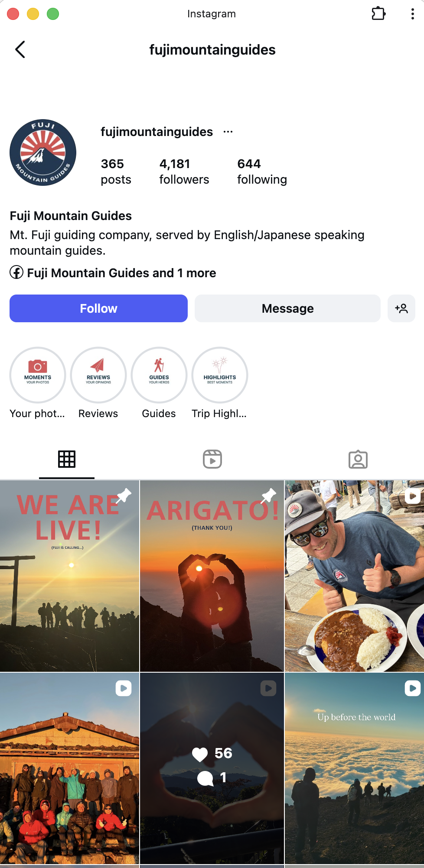View the 644 following list
Image resolution: width=424 pixels, height=868 pixels.
coord(262,172)
